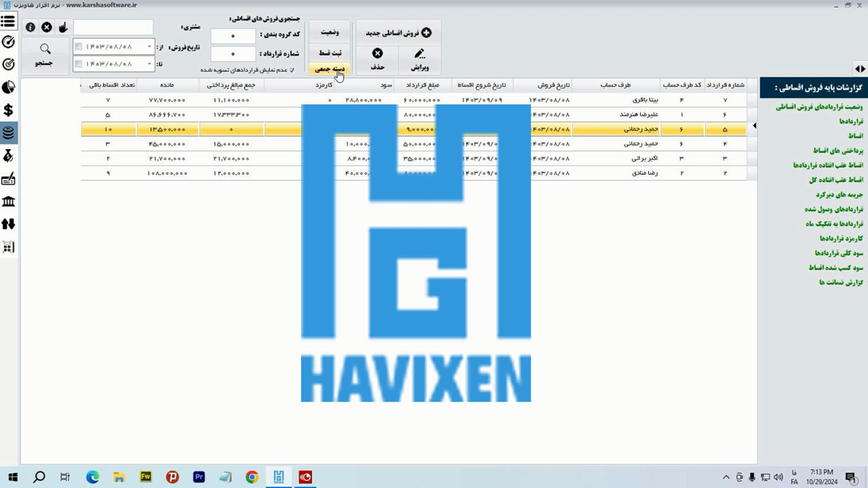Viewport: 868px width, 488px height.
Task: Open the کارمزد قراردادها report
Action: pos(841,238)
